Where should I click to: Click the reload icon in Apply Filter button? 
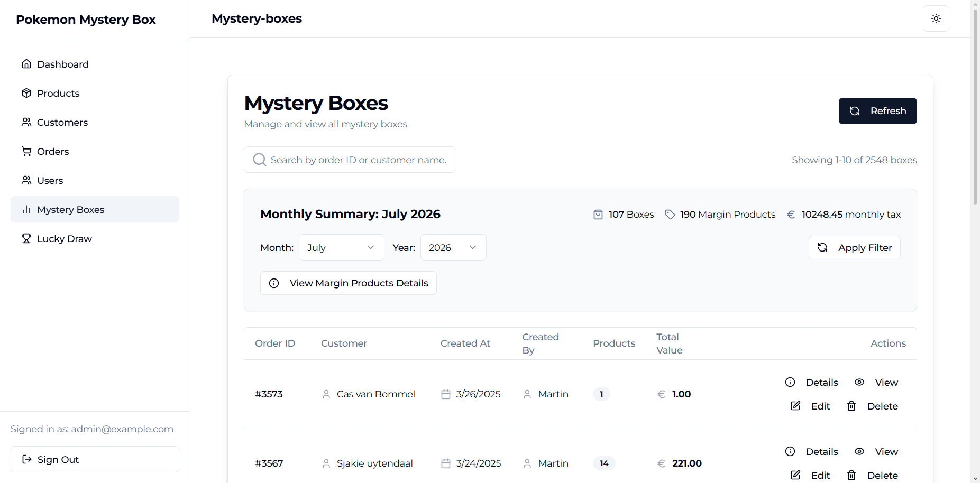[822, 247]
